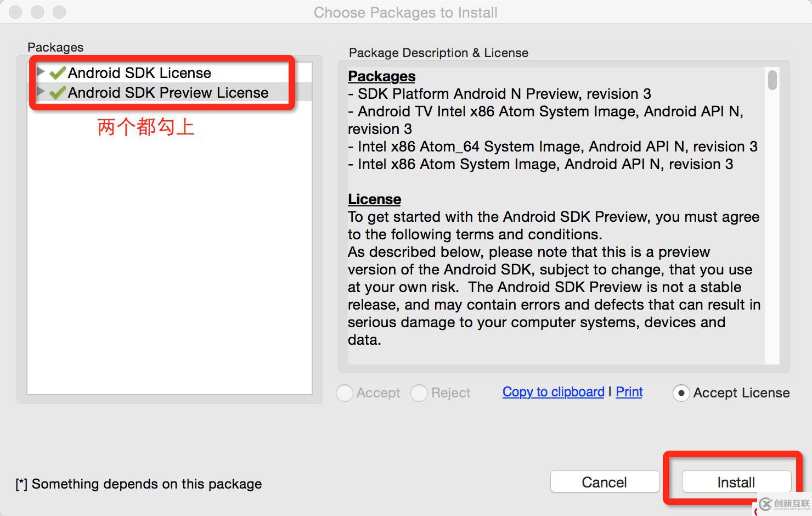Select the Android SDK License row
This screenshot has width=812, height=516.
[139, 73]
